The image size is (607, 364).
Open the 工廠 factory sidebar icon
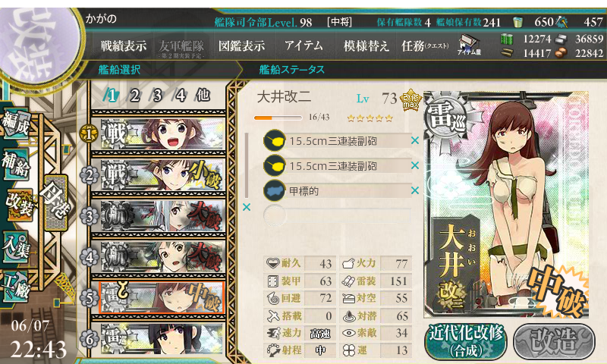(x=17, y=287)
